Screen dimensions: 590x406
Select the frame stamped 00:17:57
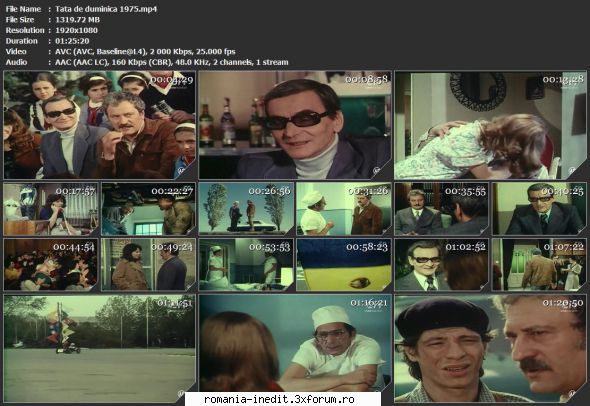51,209
